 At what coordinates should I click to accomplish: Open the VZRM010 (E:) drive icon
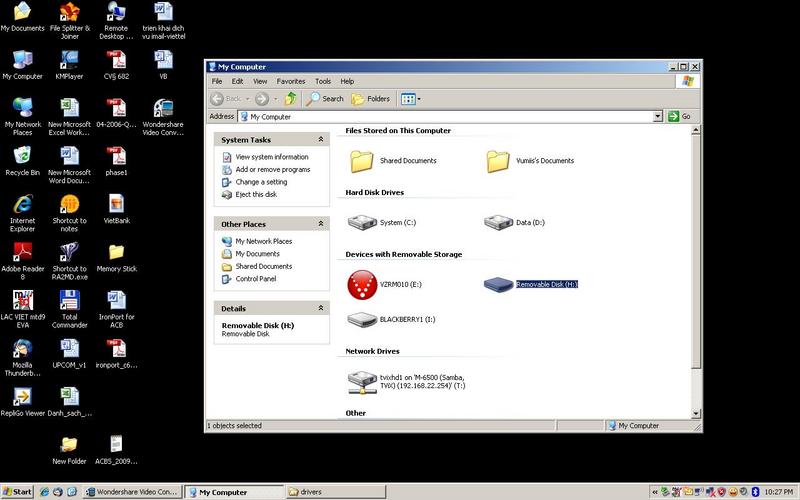tap(360, 284)
